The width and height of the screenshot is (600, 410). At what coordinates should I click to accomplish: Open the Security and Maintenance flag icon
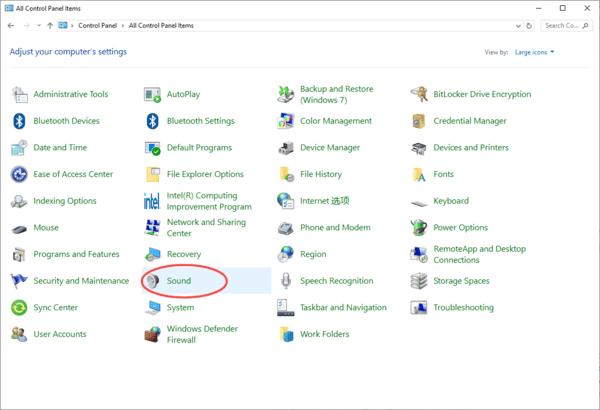click(x=19, y=281)
